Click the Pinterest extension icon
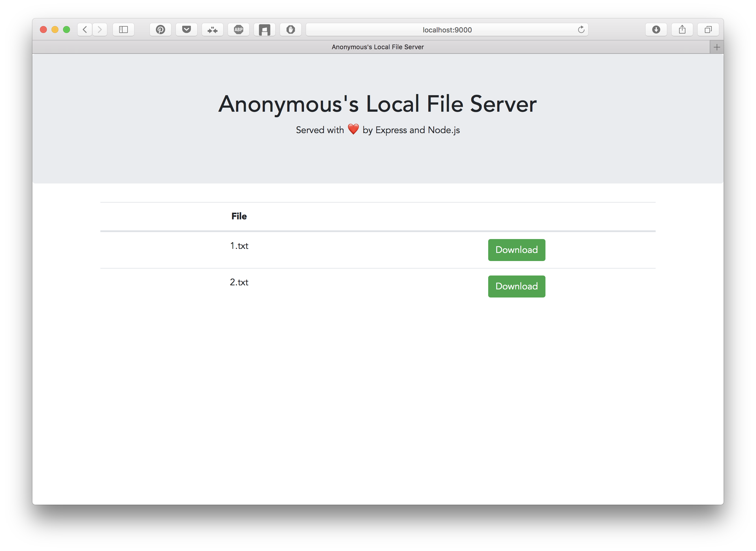Screen dimensions: 756x551 click(x=160, y=30)
